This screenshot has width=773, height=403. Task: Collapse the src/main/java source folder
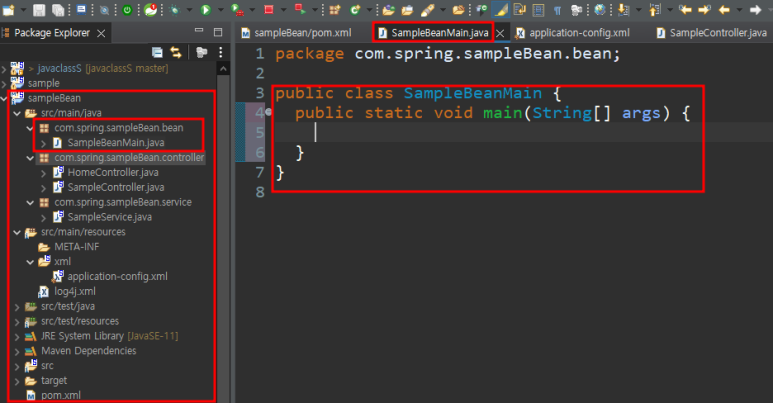(x=17, y=113)
